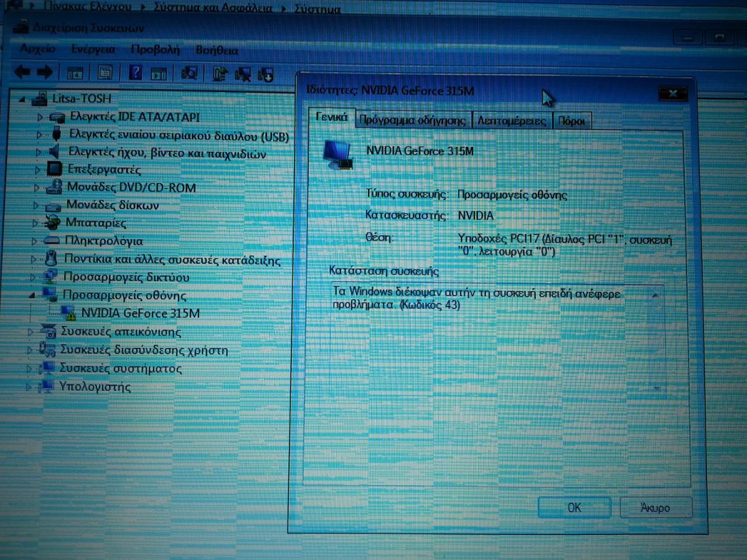Switch to the Γενικά tab

pyautogui.click(x=331, y=118)
